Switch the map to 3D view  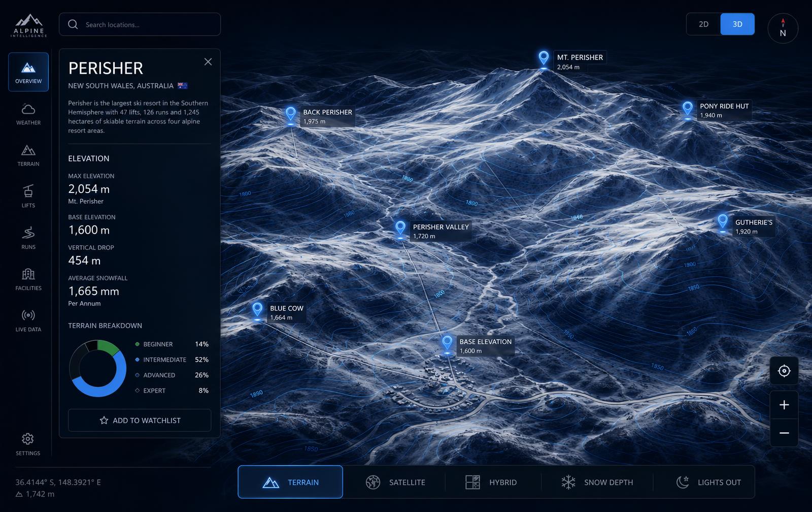[x=737, y=24]
